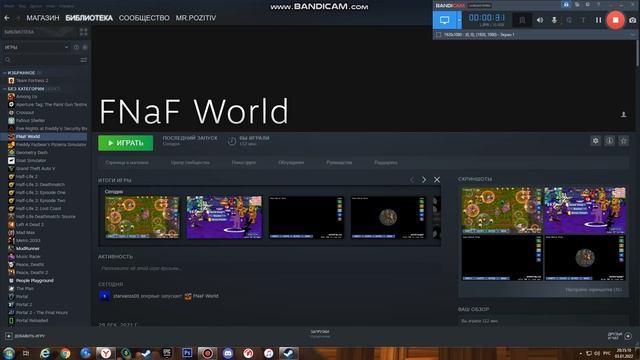Click the library search field

[x=41, y=60]
